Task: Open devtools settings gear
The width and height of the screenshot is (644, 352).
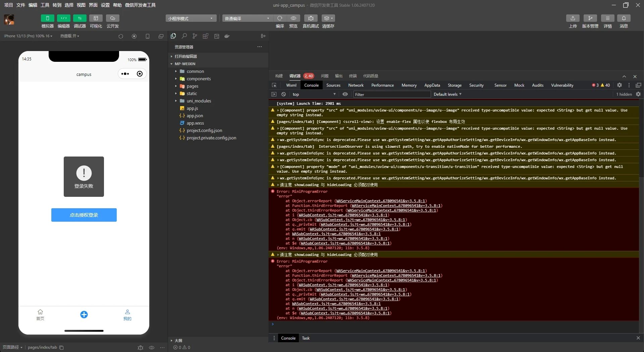Action: tap(620, 85)
